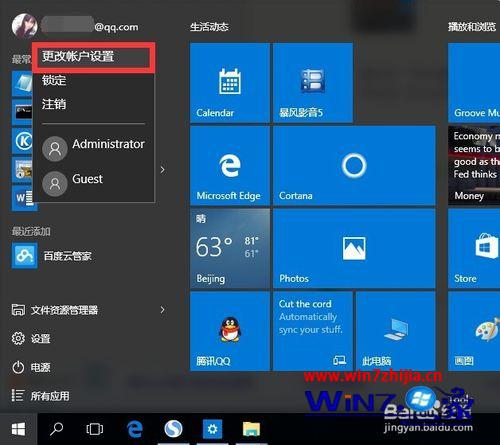Click the 最近添加 section label

coord(31,231)
